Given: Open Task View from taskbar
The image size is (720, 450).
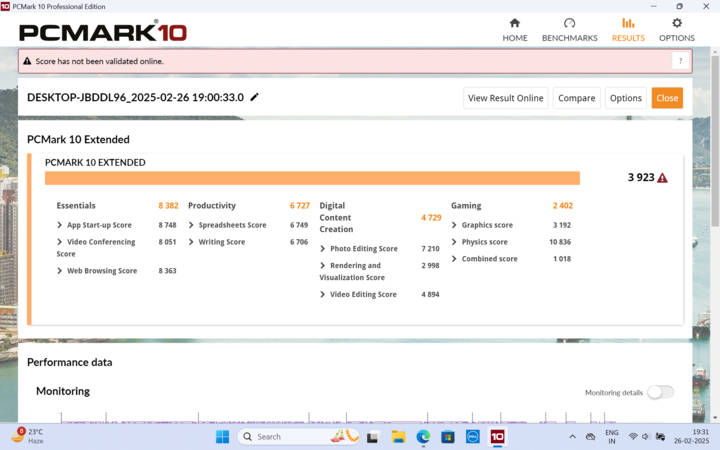Looking at the screenshot, I should click(x=372, y=437).
